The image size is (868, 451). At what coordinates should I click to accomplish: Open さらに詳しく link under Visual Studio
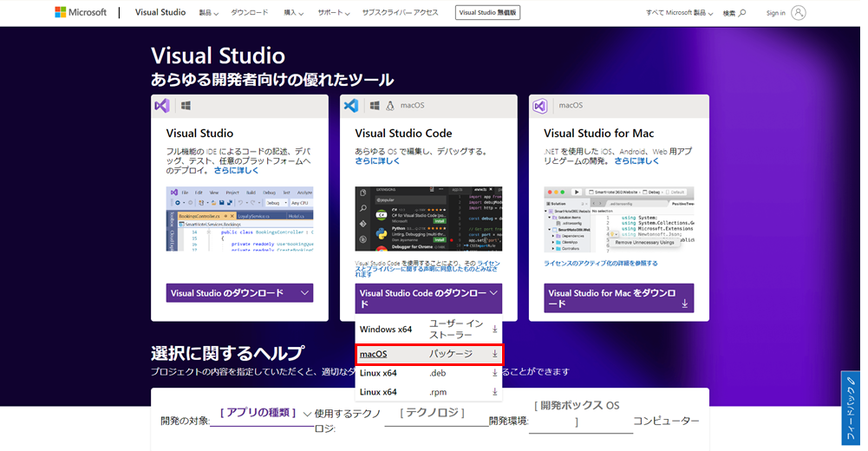(x=237, y=171)
